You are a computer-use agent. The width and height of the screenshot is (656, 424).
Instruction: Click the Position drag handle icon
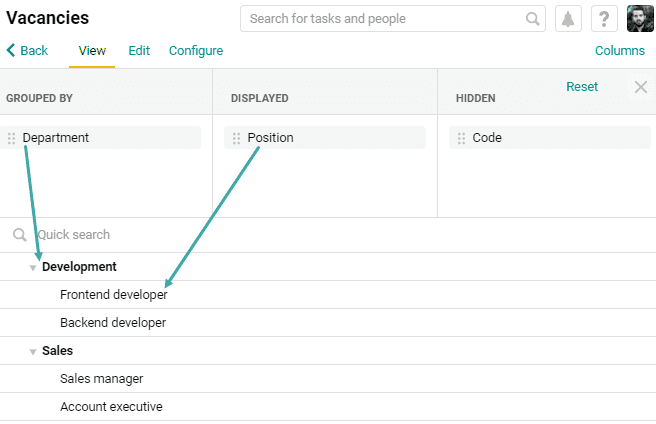[x=236, y=138]
